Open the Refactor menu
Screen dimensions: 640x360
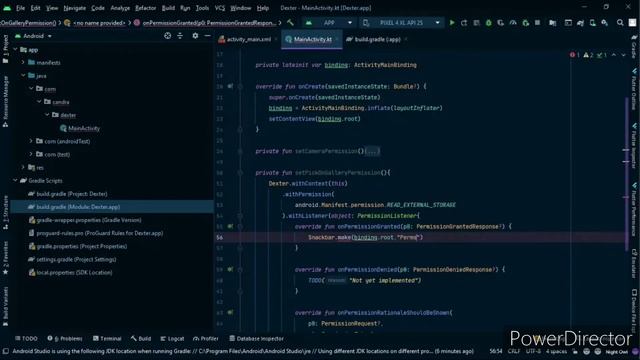(x=146, y=8)
